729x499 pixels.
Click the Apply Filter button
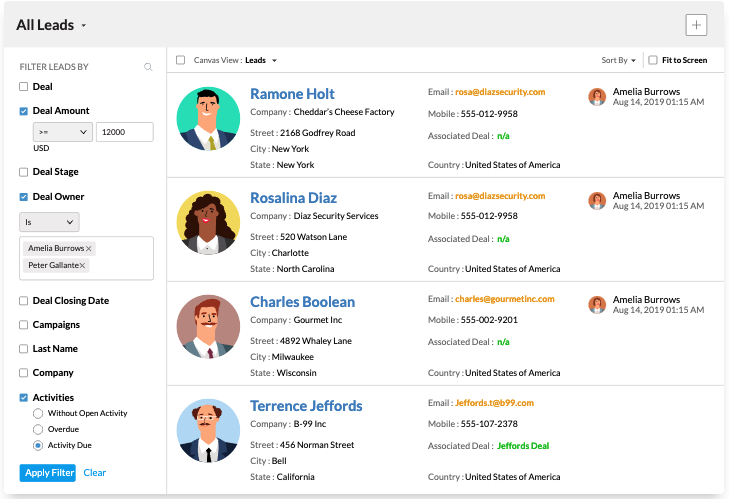[47, 473]
